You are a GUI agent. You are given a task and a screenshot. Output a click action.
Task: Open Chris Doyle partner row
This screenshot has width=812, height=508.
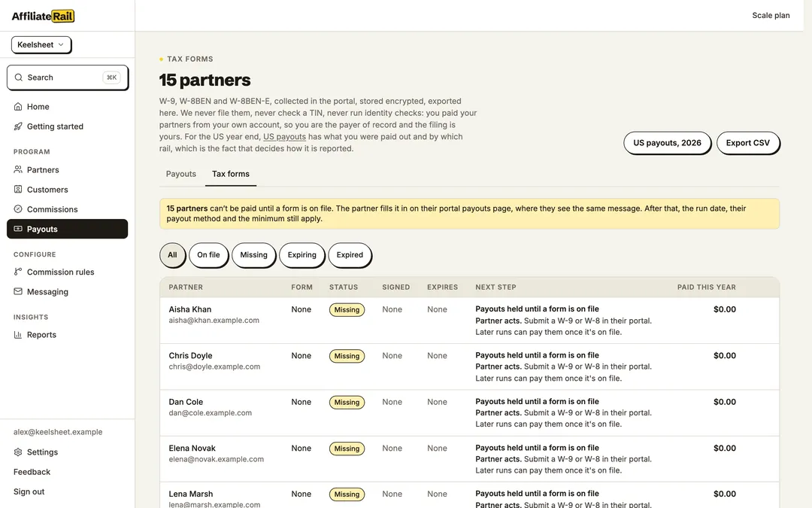click(x=469, y=367)
